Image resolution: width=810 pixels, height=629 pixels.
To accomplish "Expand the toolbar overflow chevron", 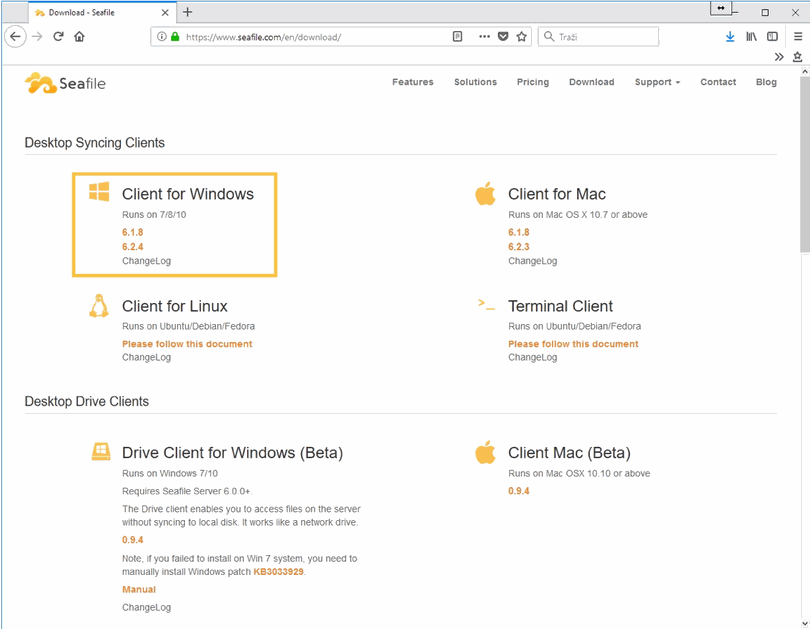I will point(779,57).
